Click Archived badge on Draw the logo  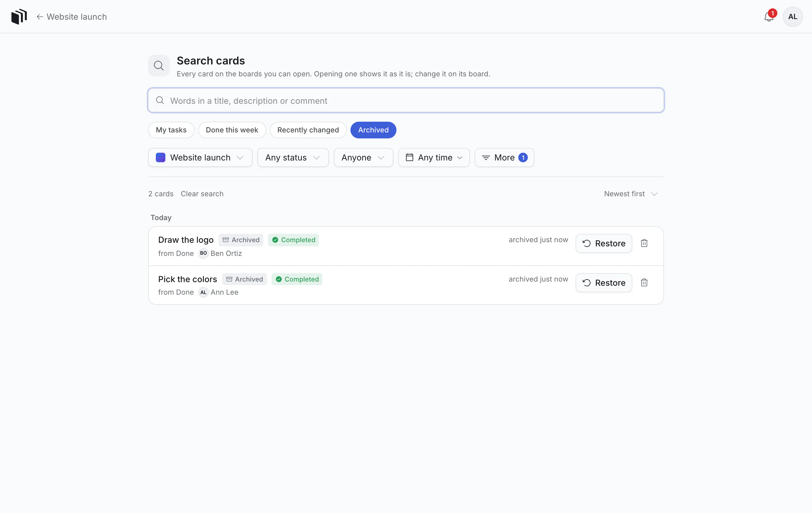pos(241,240)
